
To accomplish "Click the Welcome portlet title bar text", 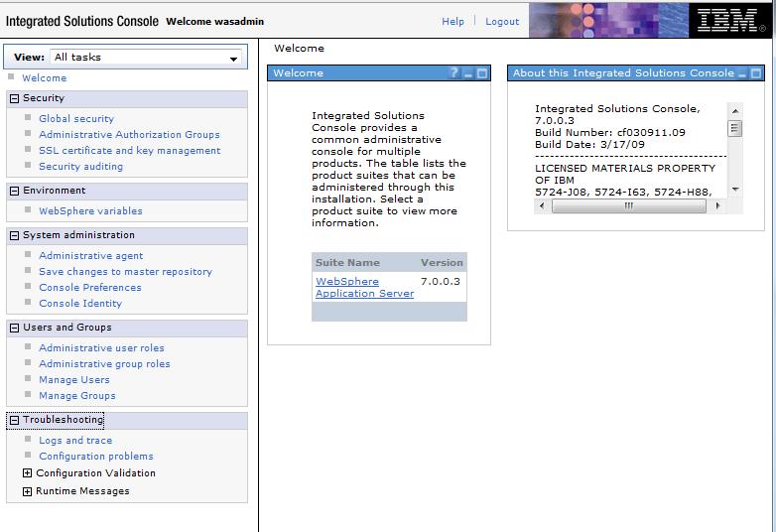I will 298,73.
